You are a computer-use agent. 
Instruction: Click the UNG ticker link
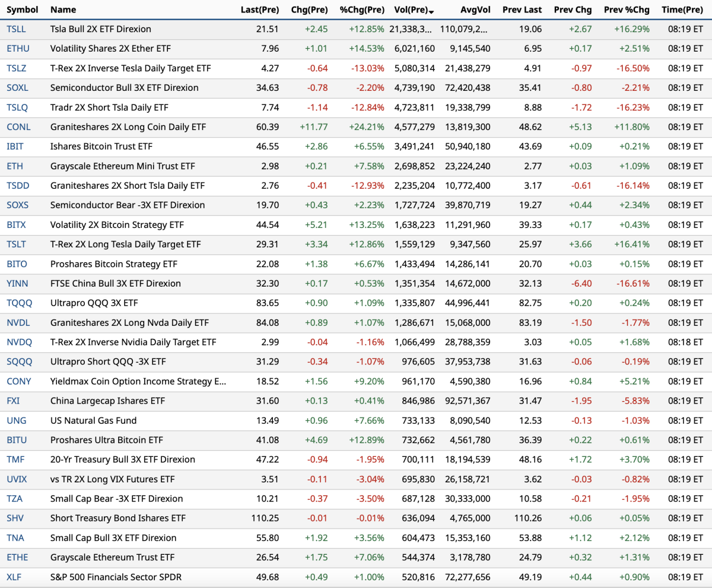click(x=16, y=421)
